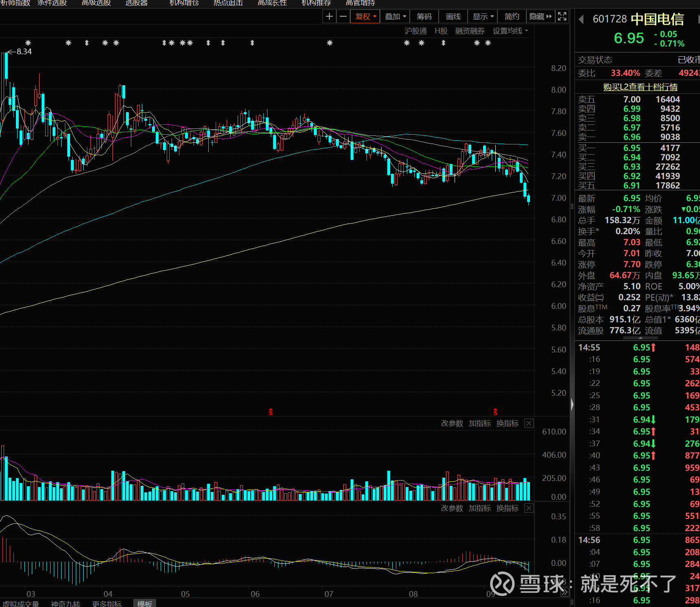Toggle the H股 comparison option

pos(441,31)
